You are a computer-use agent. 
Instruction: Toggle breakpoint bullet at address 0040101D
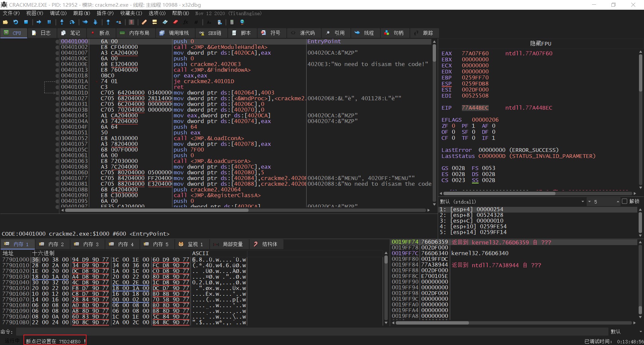click(x=57, y=93)
